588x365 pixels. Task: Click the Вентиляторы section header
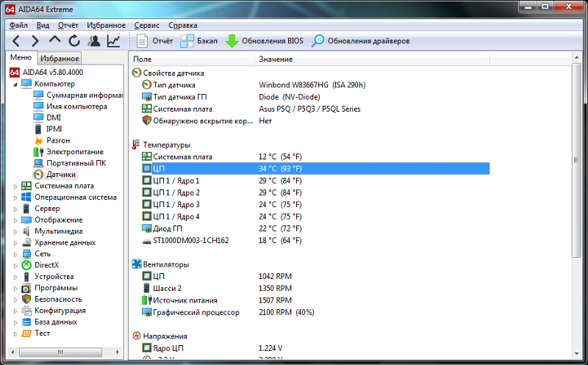click(x=160, y=264)
